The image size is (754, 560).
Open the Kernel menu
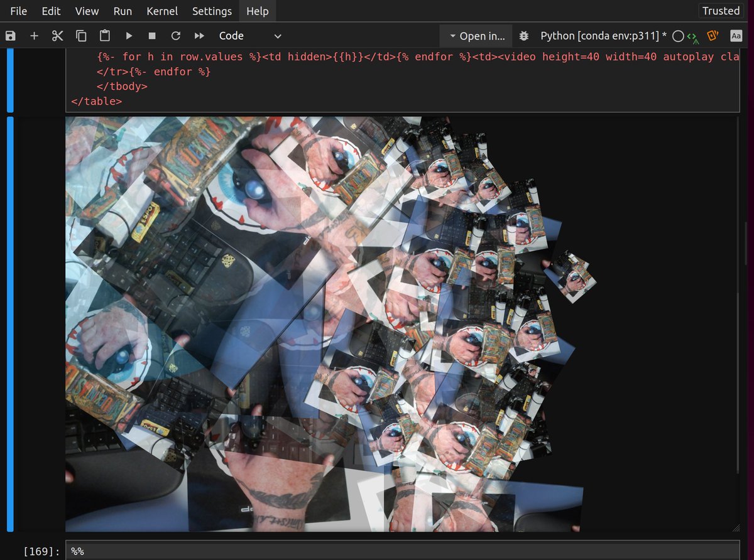[x=162, y=11]
